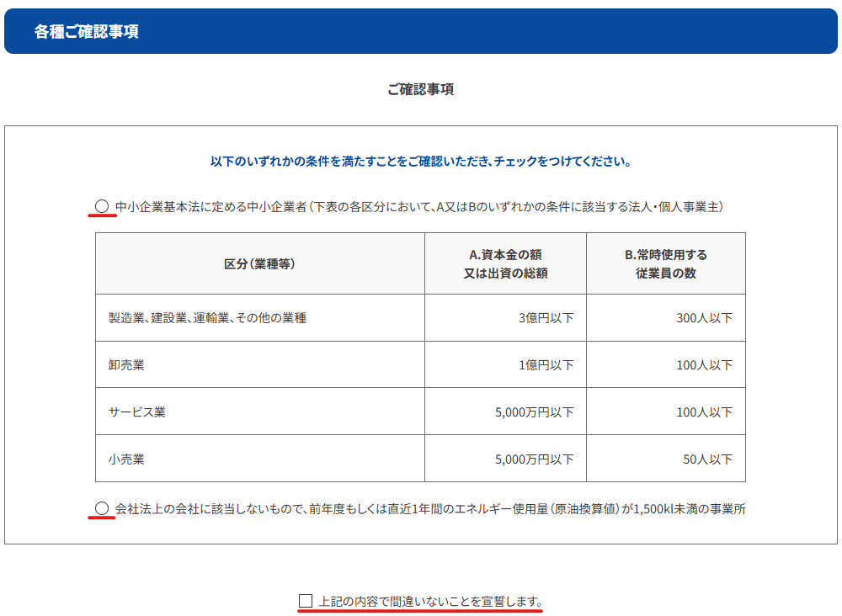Click the 300人以下 cell
The image size is (842, 616).
[x=666, y=317]
